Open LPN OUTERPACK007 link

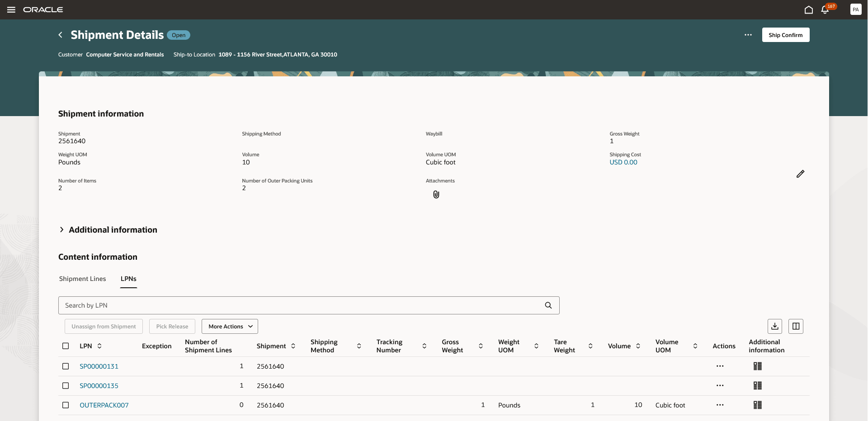click(x=104, y=405)
